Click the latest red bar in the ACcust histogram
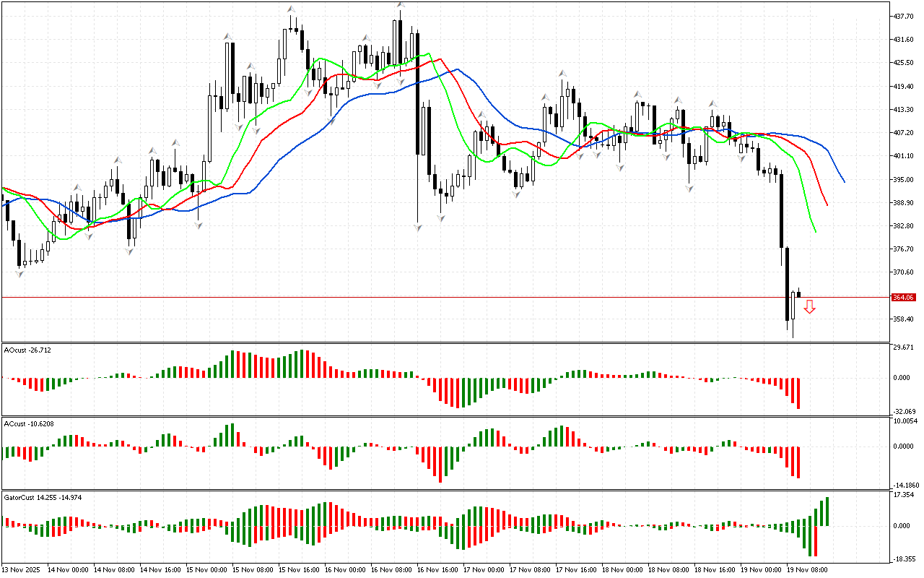The height and width of the screenshot is (578, 924). (x=798, y=462)
